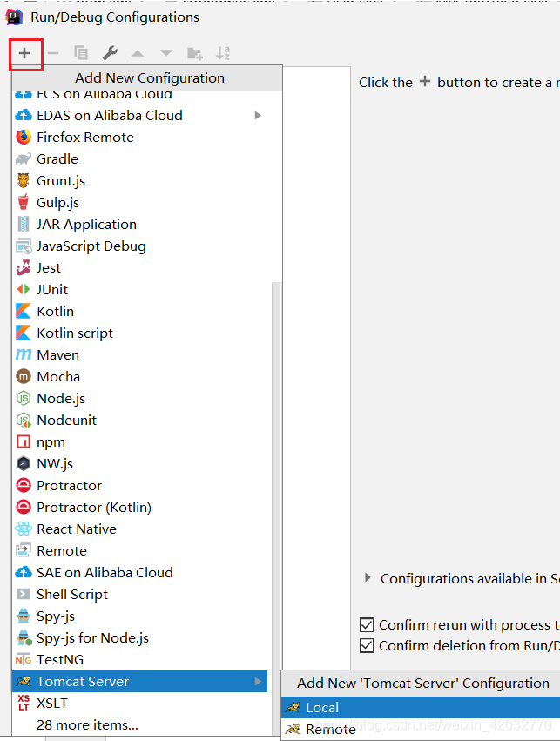Click the ECS on Alibaba Cloud entry
Image resolution: width=560 pixels, height=741 pixels.
click(x=139, y=95)
